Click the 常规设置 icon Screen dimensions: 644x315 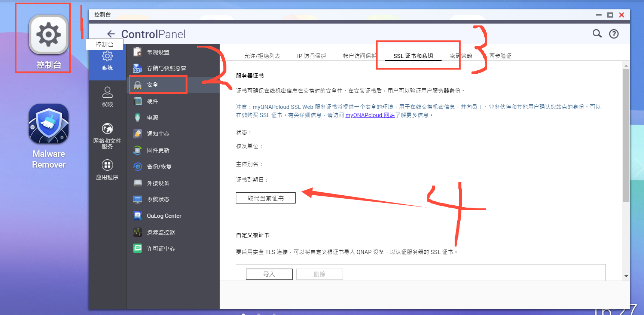[138, 52]
